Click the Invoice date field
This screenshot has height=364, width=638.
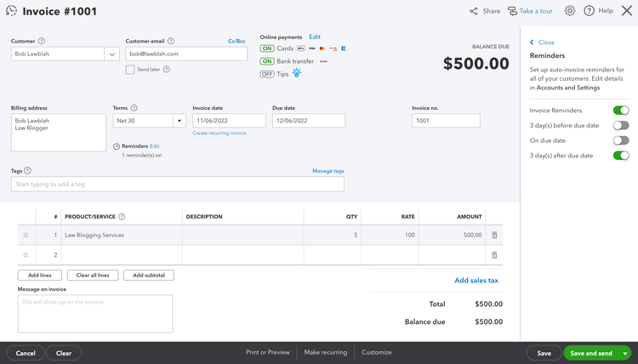tap(229, 121)
